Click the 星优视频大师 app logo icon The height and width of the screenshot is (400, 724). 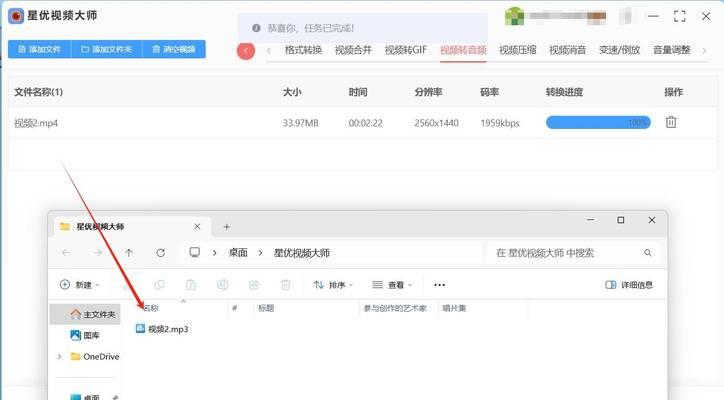point(16,16)
